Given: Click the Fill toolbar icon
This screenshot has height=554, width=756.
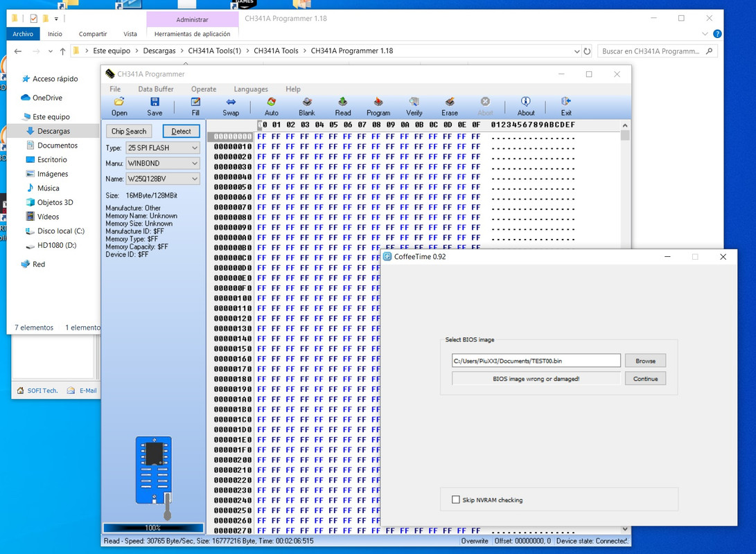Looking at the screenshot, I should (x=195, y=107).
